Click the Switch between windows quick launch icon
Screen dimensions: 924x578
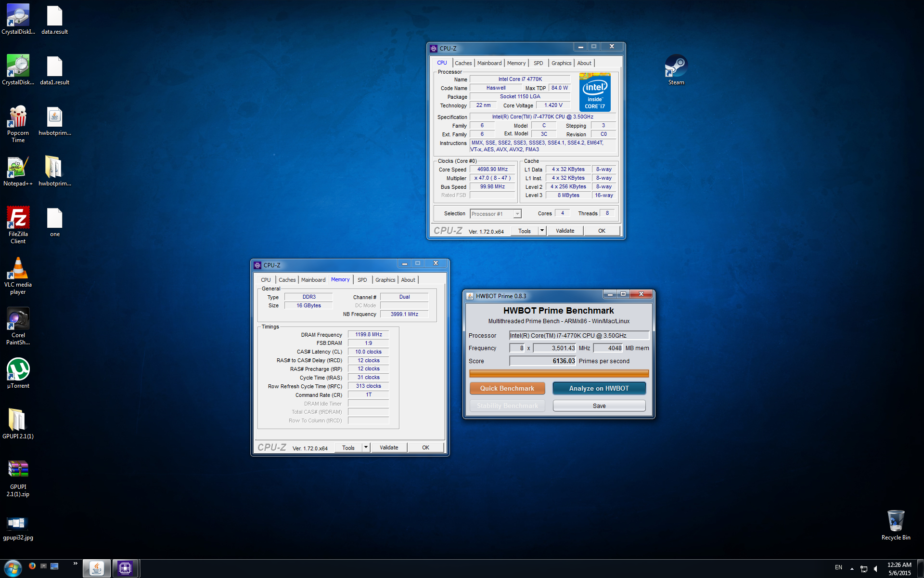54,566
